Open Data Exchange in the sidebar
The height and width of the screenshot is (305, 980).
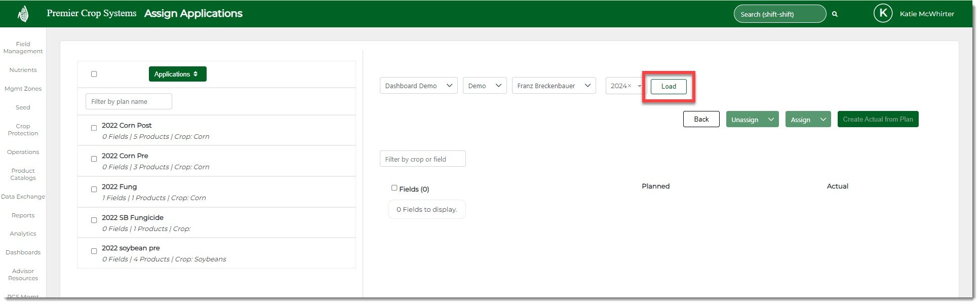pos(23,197)
